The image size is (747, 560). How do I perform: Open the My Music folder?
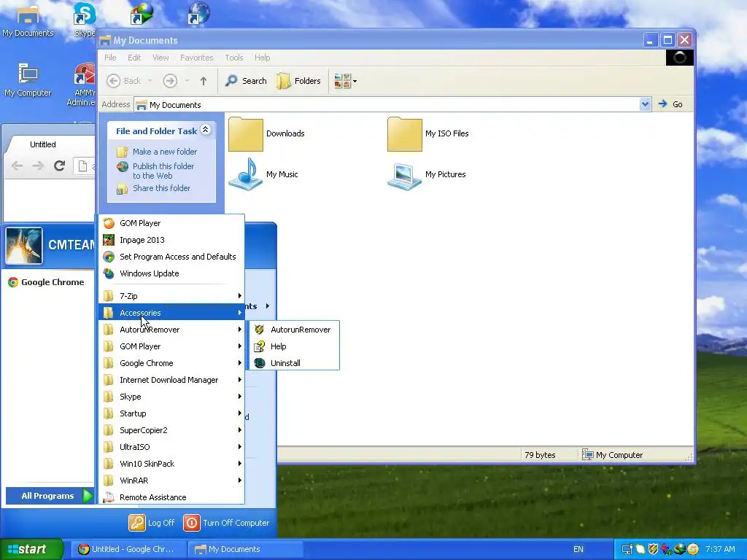(x=263, y=174)
